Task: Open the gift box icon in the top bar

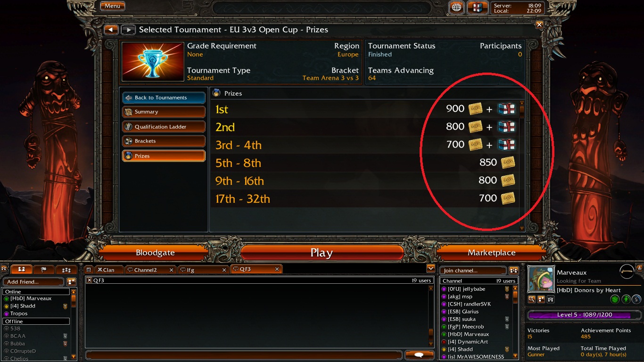Action: (478, 7)
